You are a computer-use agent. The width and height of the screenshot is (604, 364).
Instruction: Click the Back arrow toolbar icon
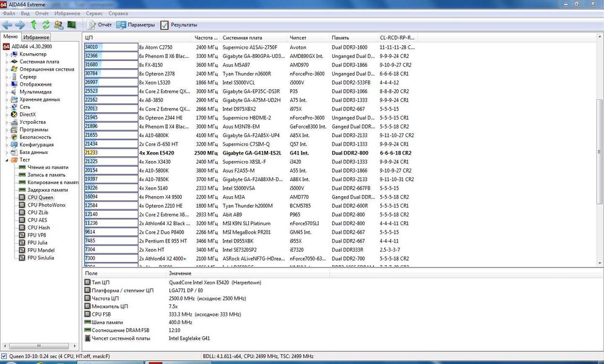(7, 25)
